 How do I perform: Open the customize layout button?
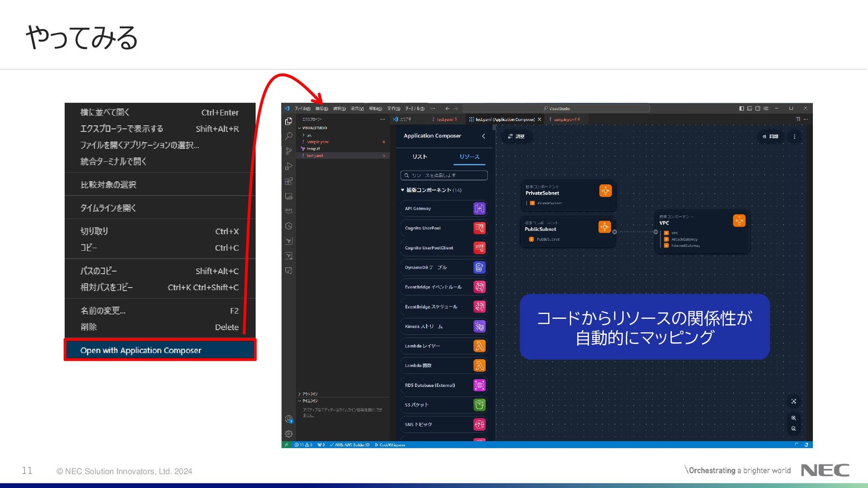tap(766, 108)
